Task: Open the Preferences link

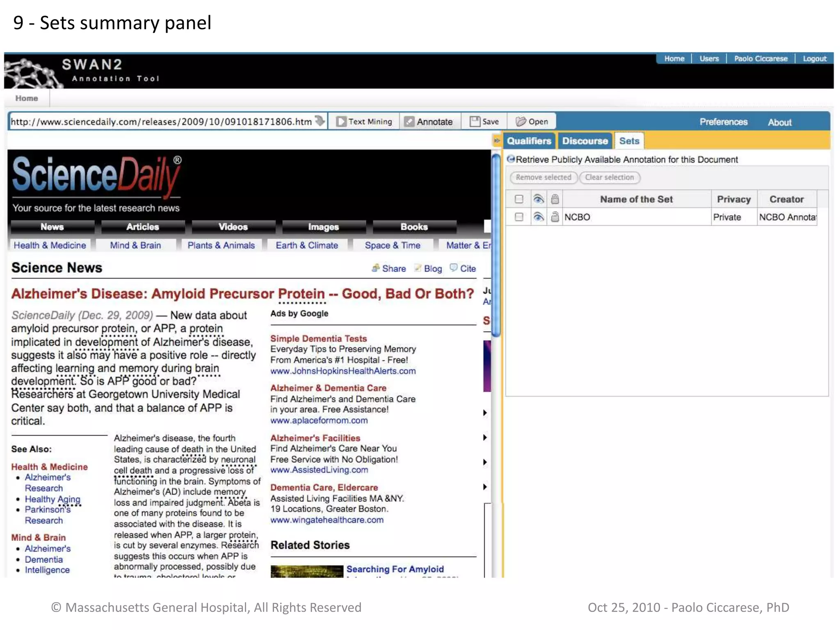Action: [x=723, y=122]
